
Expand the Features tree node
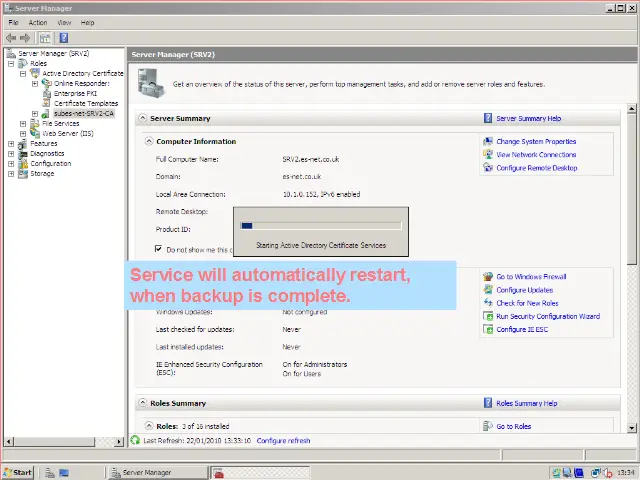point(11,144)
